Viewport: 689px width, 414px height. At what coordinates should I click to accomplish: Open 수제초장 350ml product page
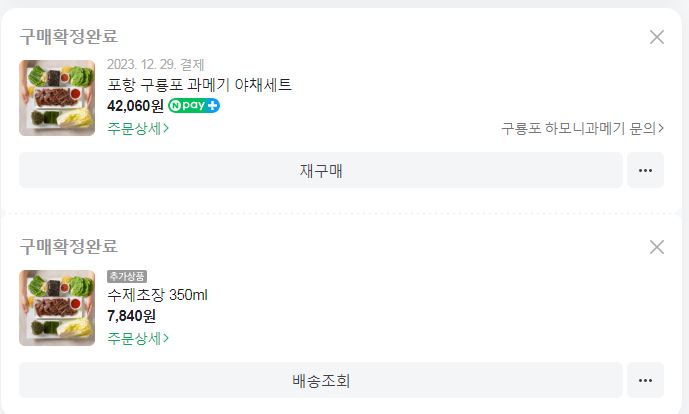click(x=157, y=295)
